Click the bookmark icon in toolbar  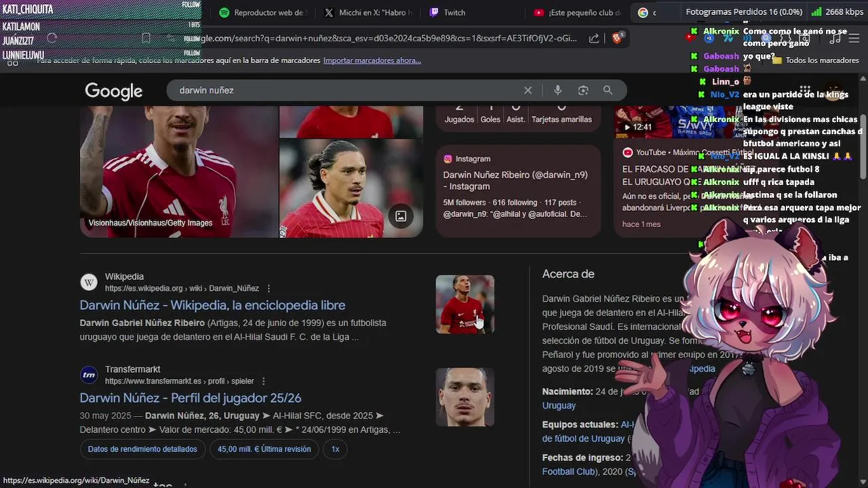tap(146, 39)
